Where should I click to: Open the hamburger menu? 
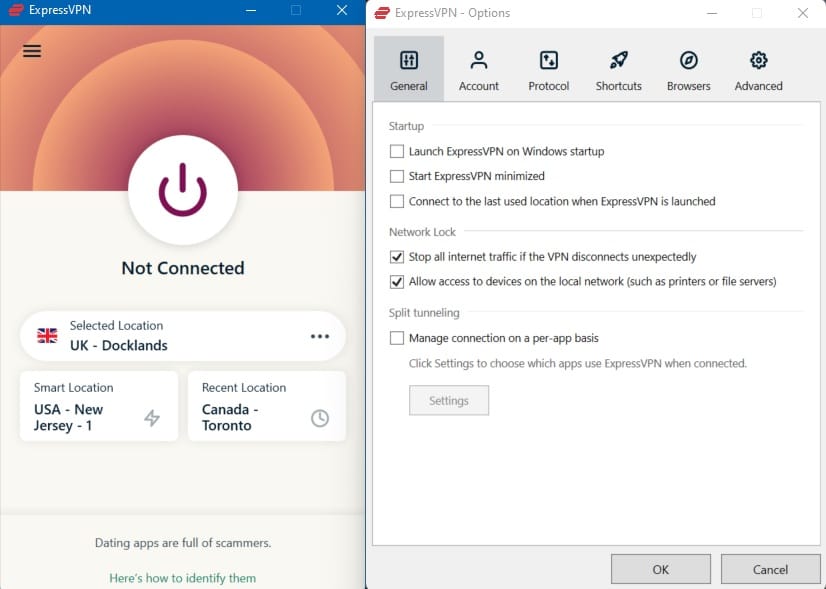click(32, 51)
